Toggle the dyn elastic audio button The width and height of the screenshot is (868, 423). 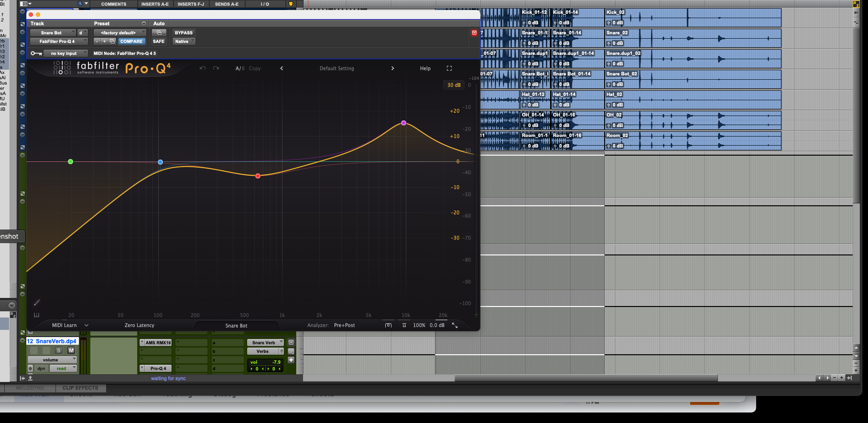42,369
